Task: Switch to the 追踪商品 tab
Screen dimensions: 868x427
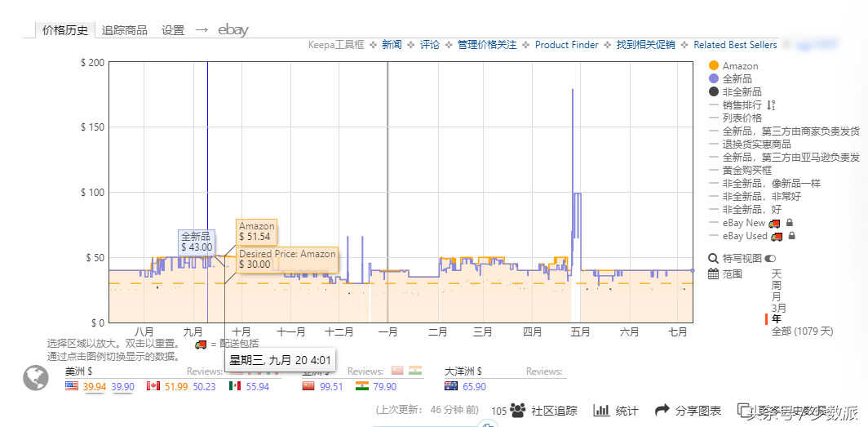Action: pos(125,30)
